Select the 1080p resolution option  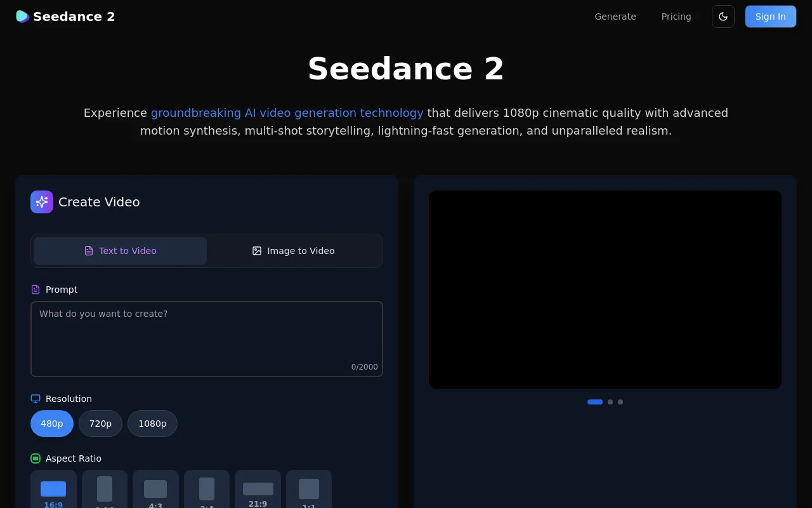(x=152, y=424)
